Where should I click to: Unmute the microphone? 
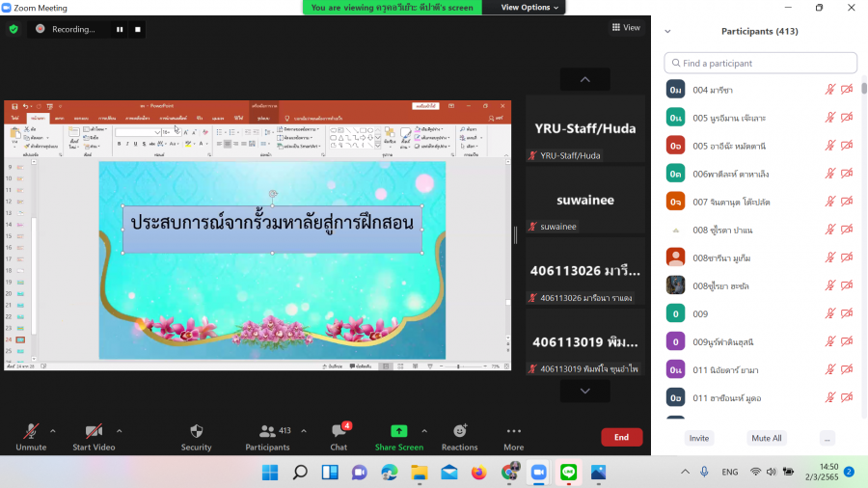click(x=31, y=431)
